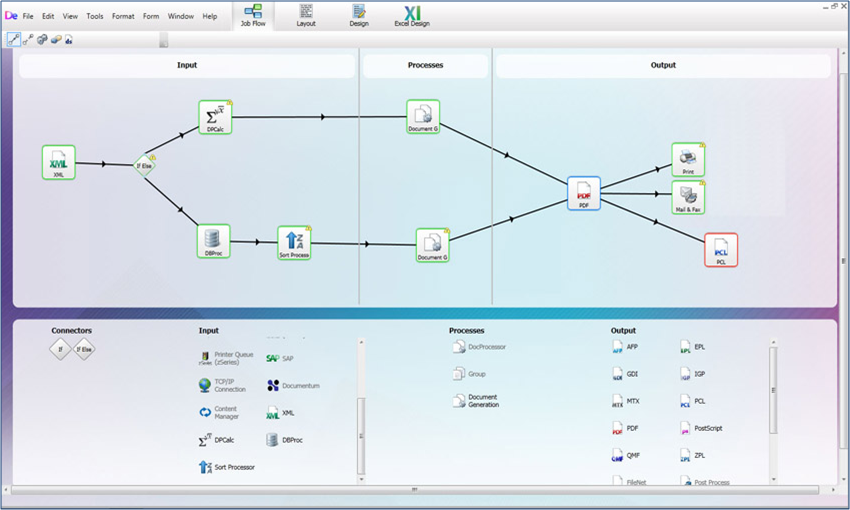
Task: Choose GDI in the Output palette
Action: tap(625, 374)
